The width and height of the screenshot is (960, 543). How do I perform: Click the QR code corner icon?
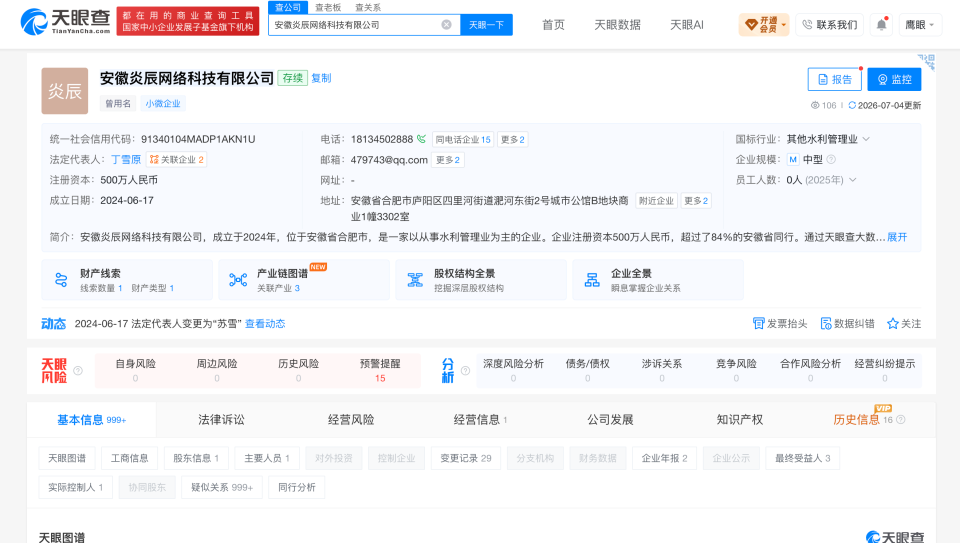coord(927,61)
